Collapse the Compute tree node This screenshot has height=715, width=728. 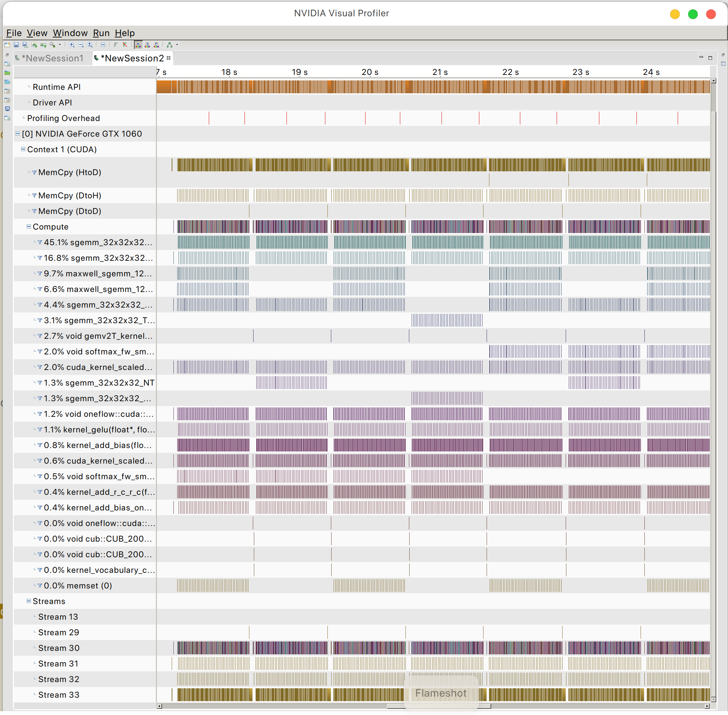point(28,226)
